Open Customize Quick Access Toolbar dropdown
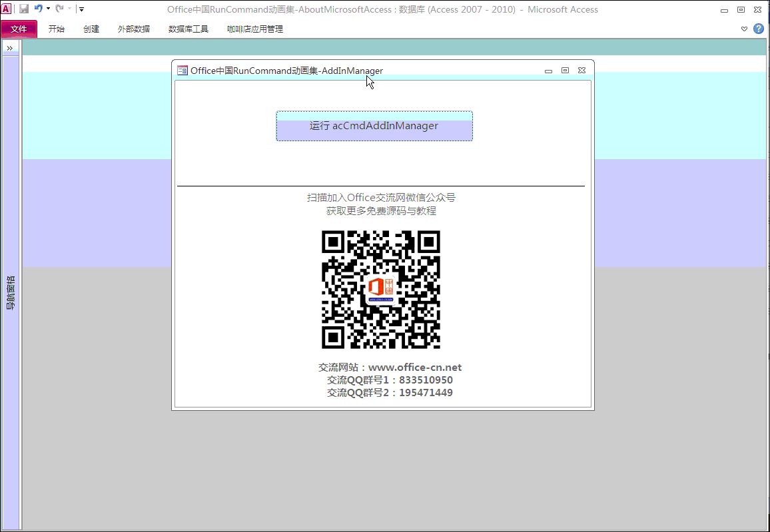Viewport: 770px width, 532px height. point(81,9)
